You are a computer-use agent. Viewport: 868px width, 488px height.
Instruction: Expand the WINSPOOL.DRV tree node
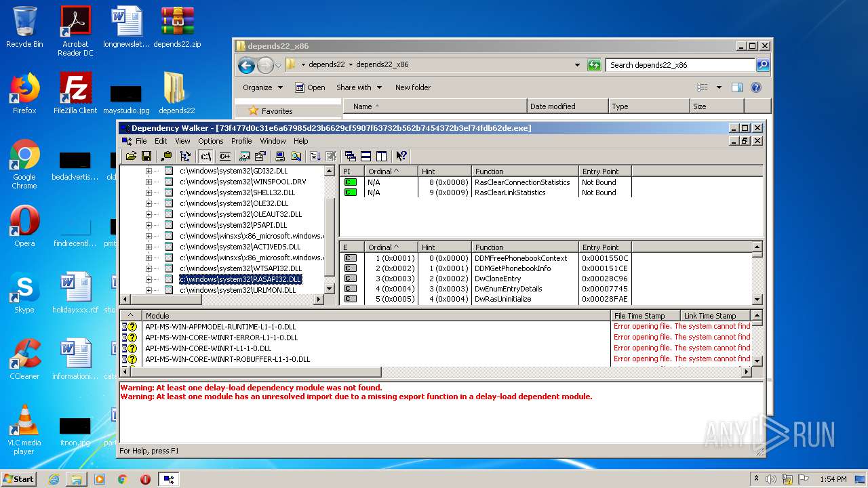(149, 182)
